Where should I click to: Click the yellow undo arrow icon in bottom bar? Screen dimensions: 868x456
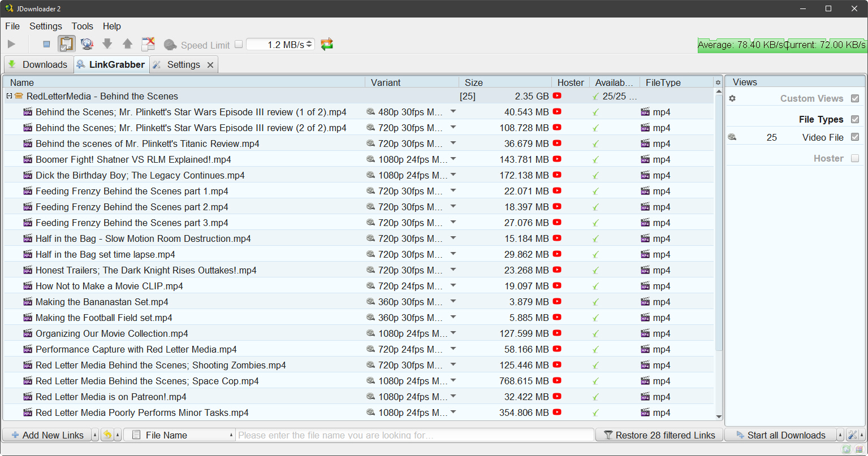pyautogui.click(x=107, y=435)
